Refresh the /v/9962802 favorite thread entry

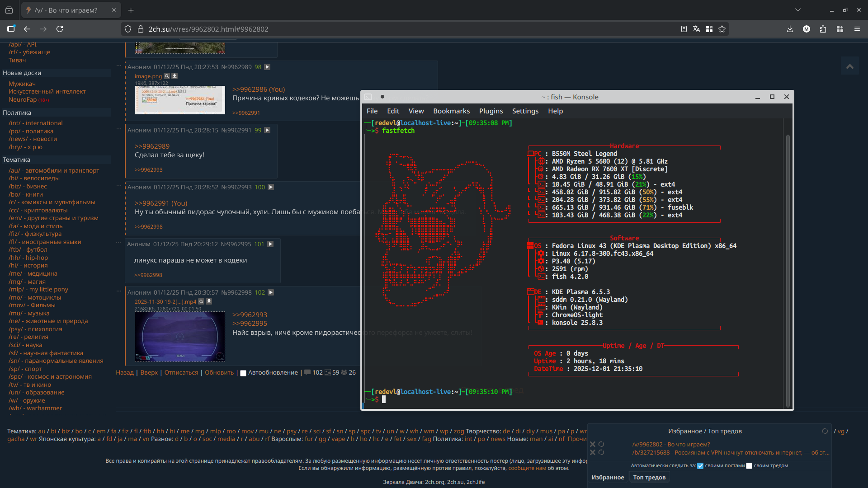(x=601, y=444)
